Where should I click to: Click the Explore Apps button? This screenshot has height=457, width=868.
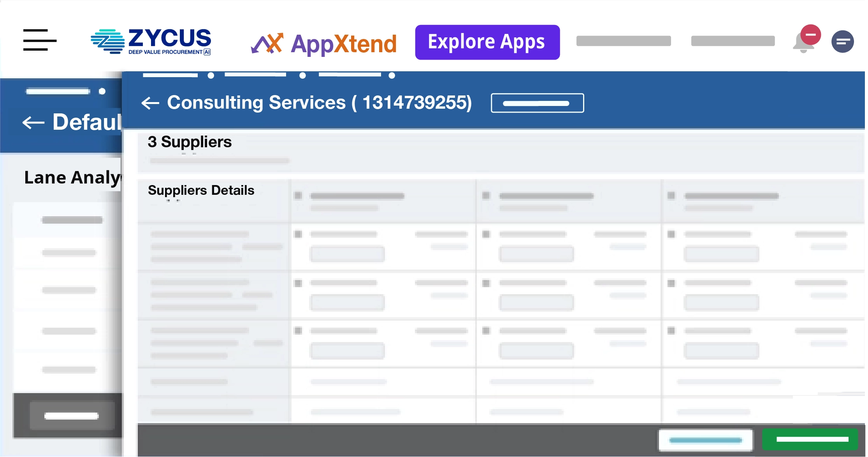click(x=487, y=42)
